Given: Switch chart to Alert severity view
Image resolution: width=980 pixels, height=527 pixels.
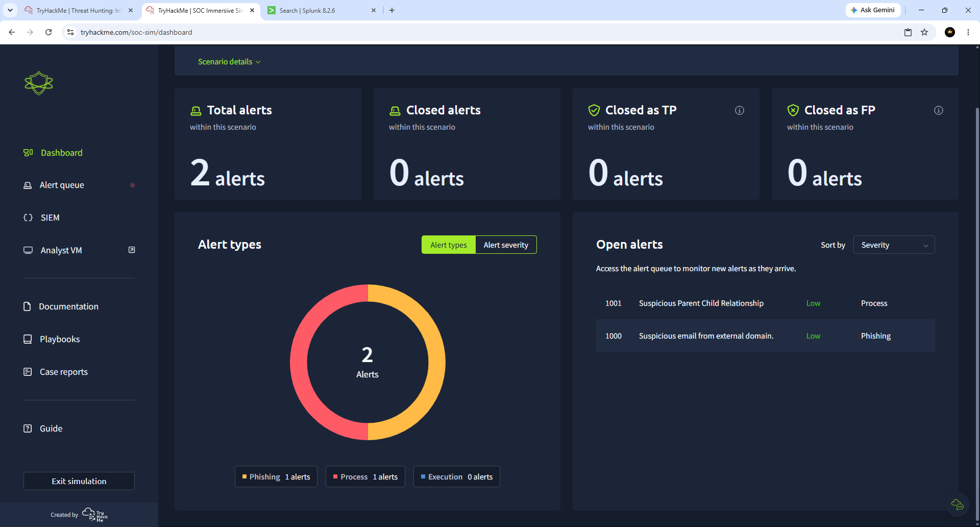Looking at the screenshot, I should pos(506,245).
